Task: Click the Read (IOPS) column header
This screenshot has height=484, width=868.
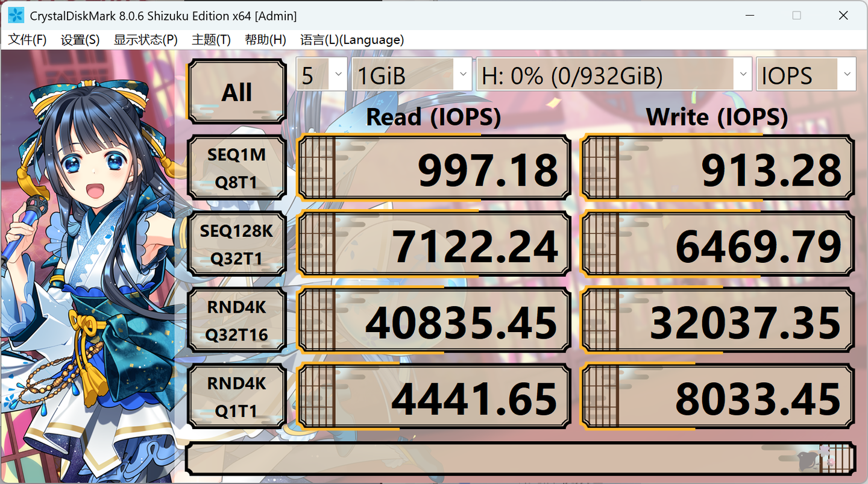Action: (x=433, y=116)
